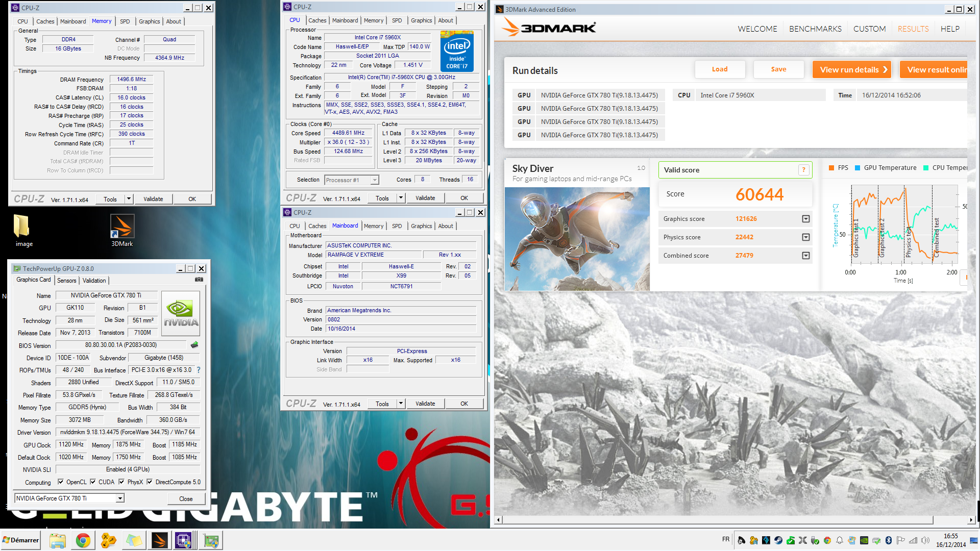Viewport: 980px width, 551px height.
Task: Toggle the DirectCompute 5.0 checkbox in GPU-Z
Action: [x=150, y=482]
